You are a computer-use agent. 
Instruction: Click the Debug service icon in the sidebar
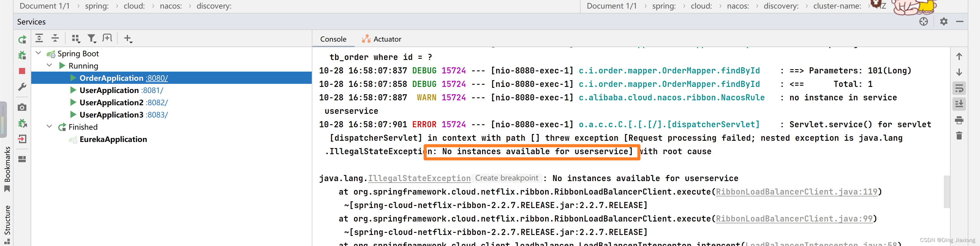[x=22, y=55]
